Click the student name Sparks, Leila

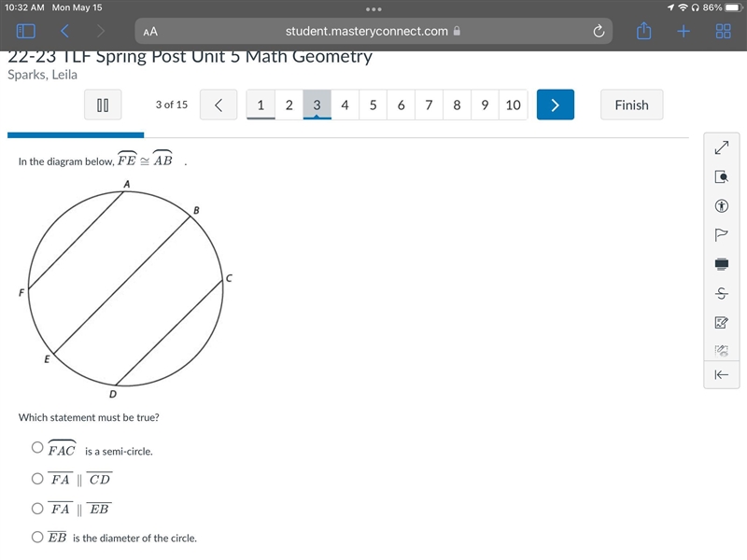[42, 75]
